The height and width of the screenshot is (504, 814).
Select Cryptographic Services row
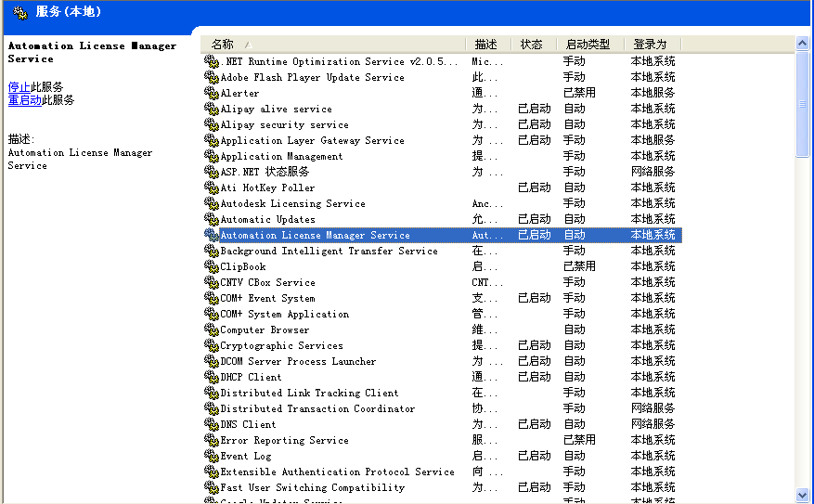click(x=281, y=345)
